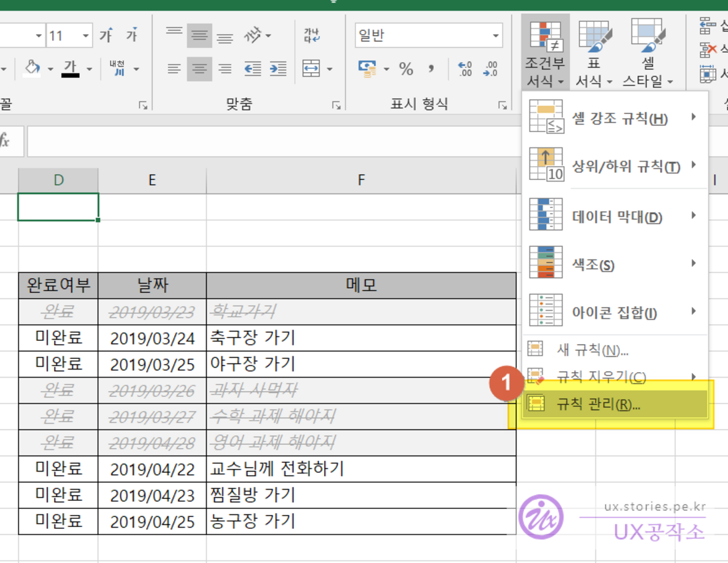
Task: Expand the 셀 스타일 dropdown
Action: [647, 81]
